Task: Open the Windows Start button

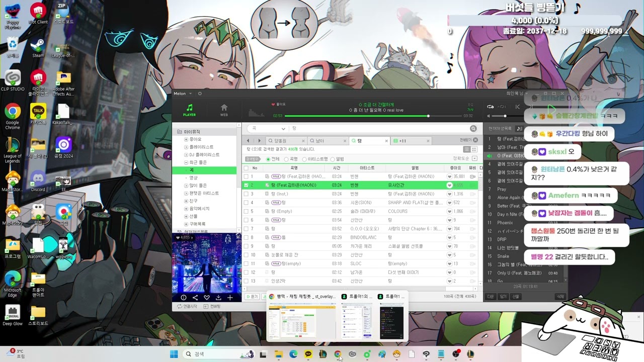Action: pos(174,354)
